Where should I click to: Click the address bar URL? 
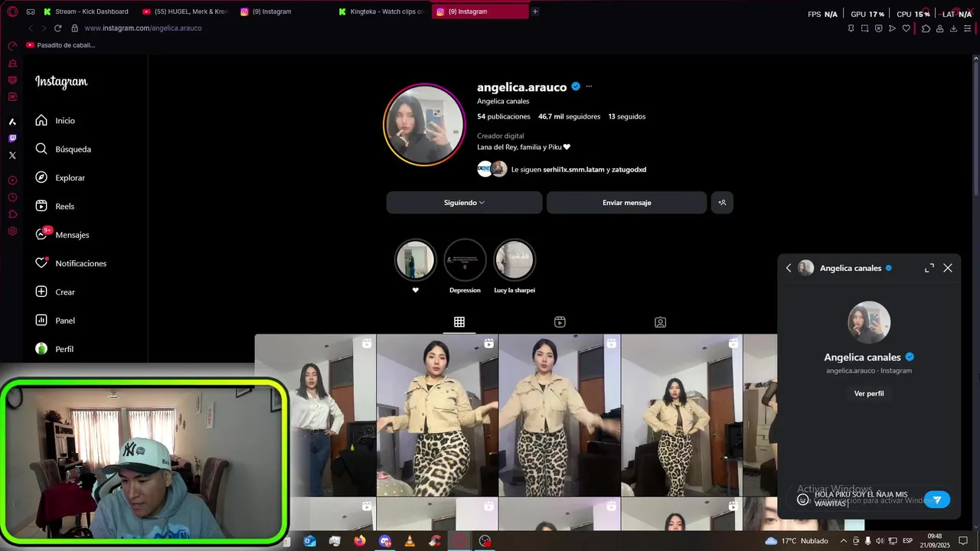143,28
